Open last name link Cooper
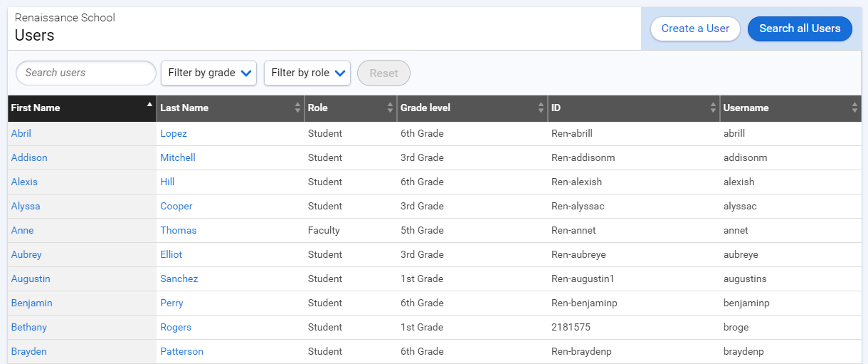868x364 pixels. 176,206
